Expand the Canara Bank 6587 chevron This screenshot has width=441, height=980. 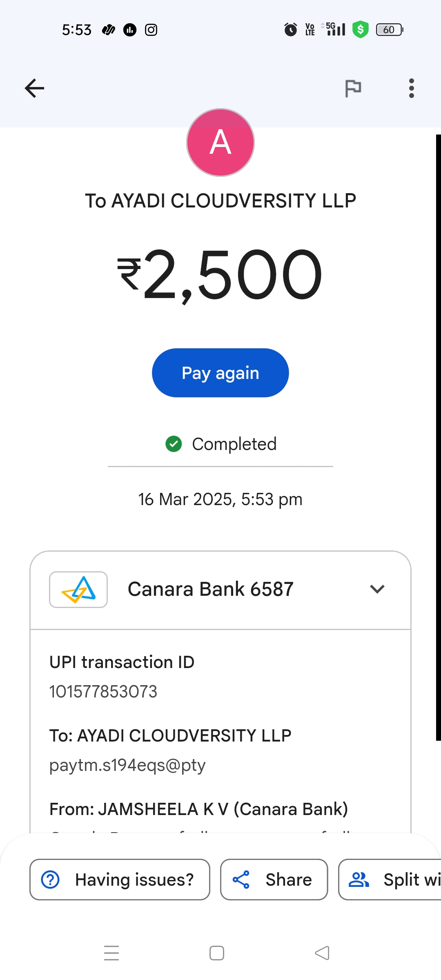pos(377,589)
